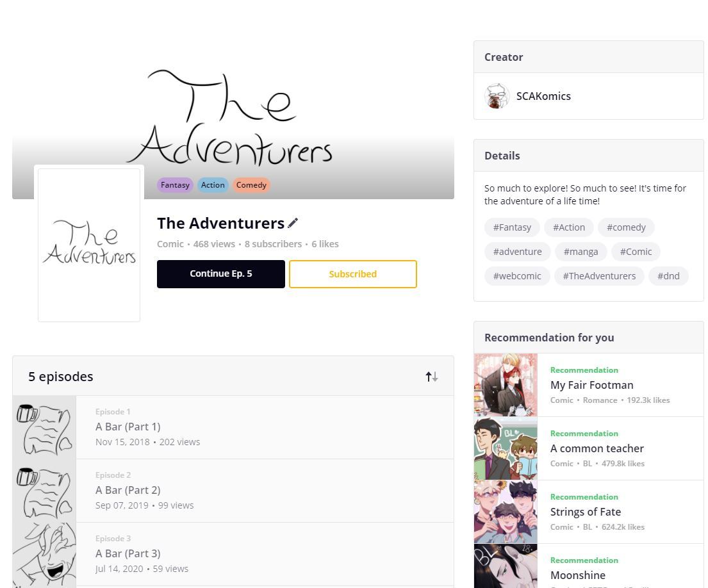Click the pencil edit icon beside the title
Image resolution: width=708 pixels, height=588 pixels.
[293, 223]
